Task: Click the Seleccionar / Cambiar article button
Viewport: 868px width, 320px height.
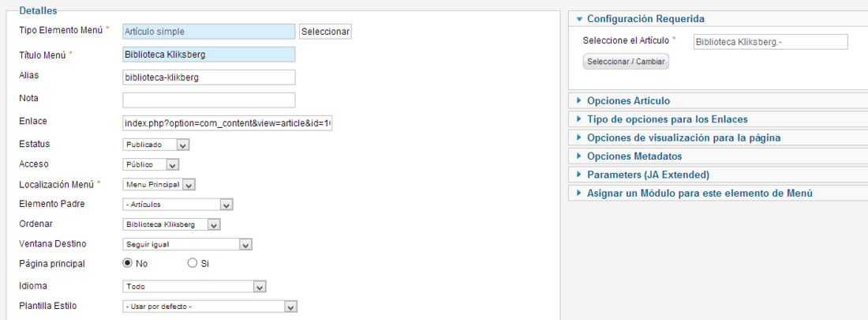Action: click(x=626, y=61)
